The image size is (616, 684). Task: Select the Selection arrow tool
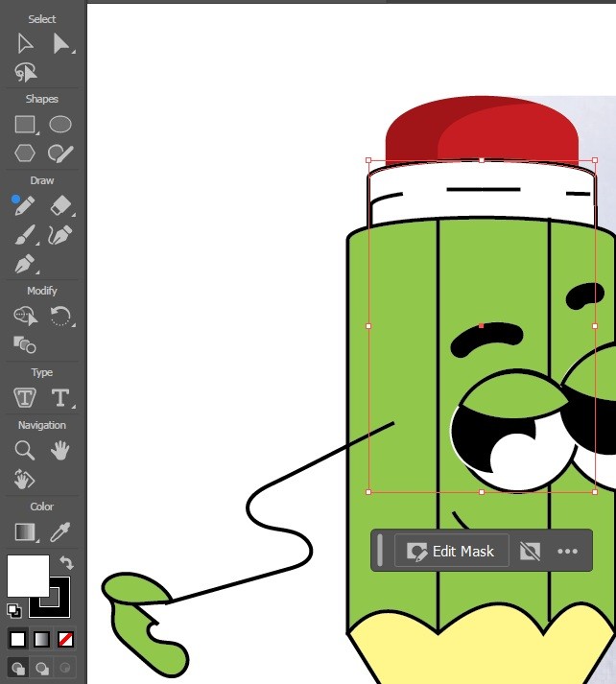click(x=25, y=43)
